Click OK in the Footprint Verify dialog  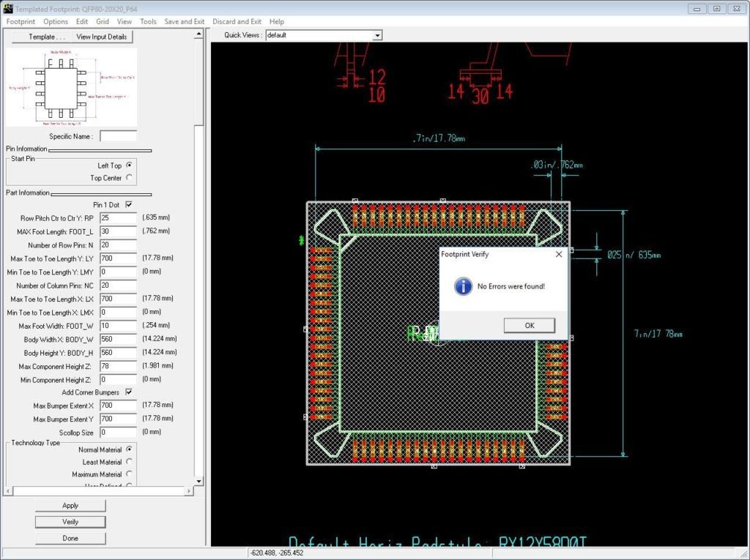[530, 325]
